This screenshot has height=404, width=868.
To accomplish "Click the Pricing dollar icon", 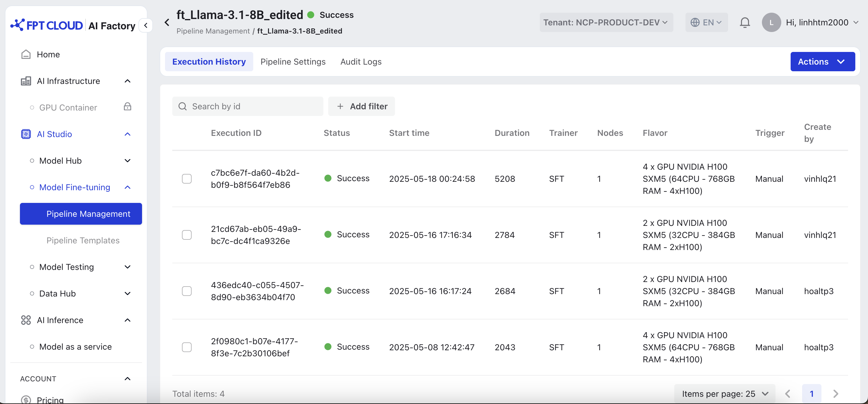I will tap(26, 400).
